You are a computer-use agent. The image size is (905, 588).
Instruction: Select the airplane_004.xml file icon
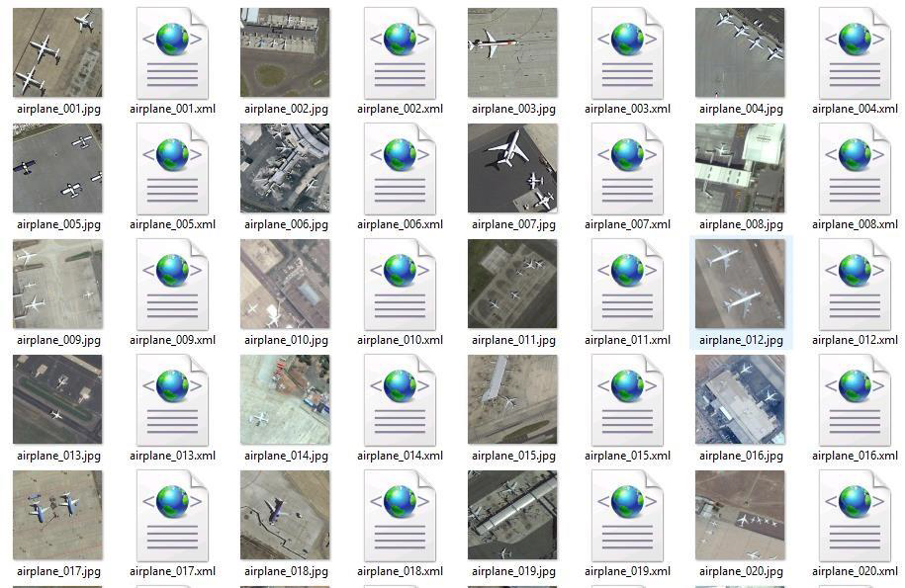point(855,53)
